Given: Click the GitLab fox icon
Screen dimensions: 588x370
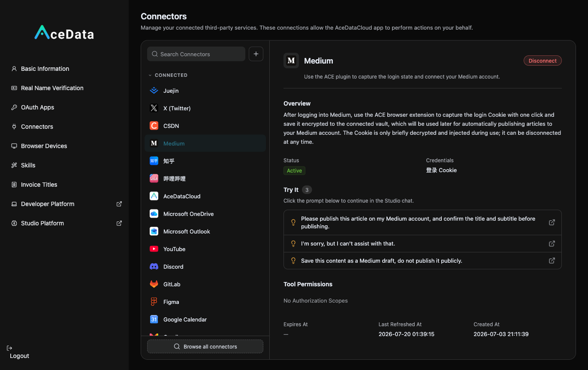Looking at the screenshot, I should click(154, 284).
